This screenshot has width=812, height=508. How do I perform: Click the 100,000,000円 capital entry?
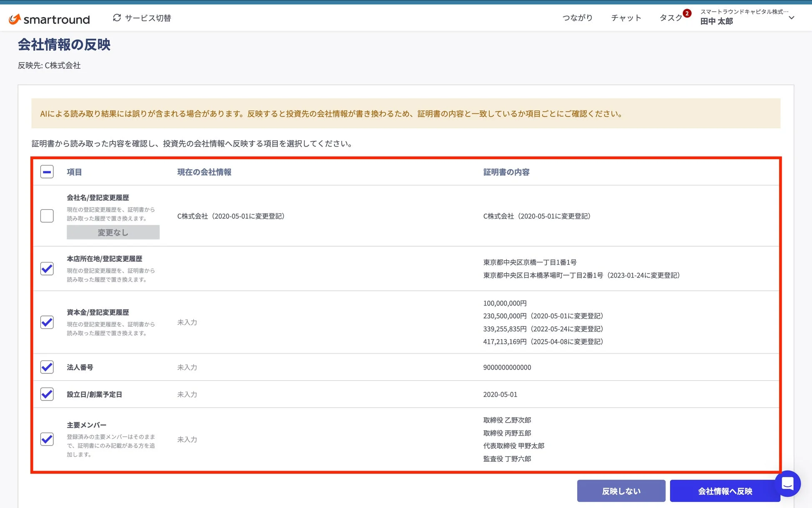tap(505, 303)
